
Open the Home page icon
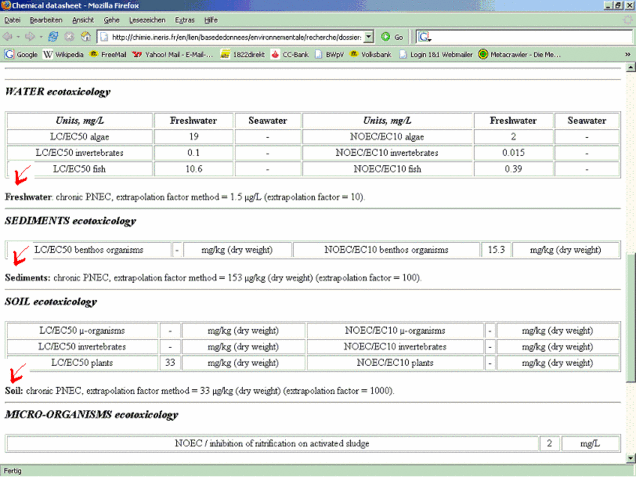(86, 37)
